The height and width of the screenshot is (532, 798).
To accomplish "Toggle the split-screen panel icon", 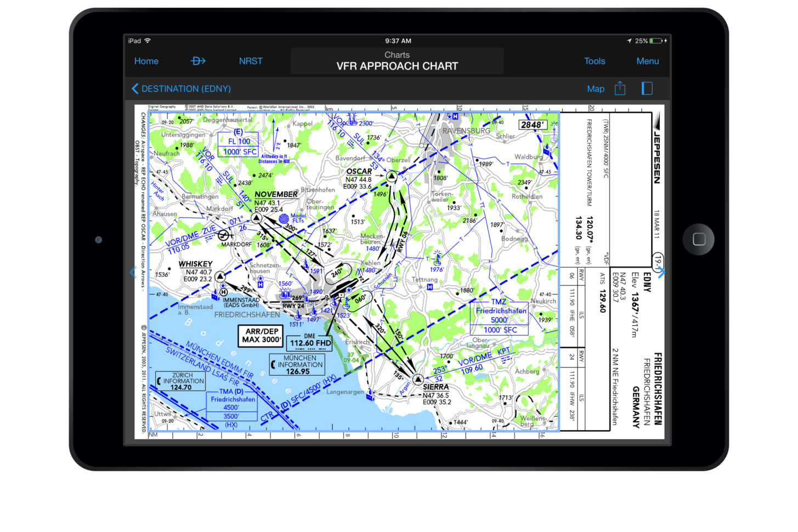I will [647, 88].
